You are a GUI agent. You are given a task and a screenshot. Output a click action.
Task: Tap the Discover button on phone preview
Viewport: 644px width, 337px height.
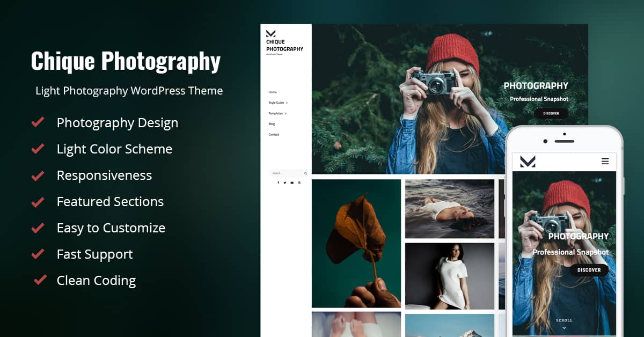tap(589, 270)
